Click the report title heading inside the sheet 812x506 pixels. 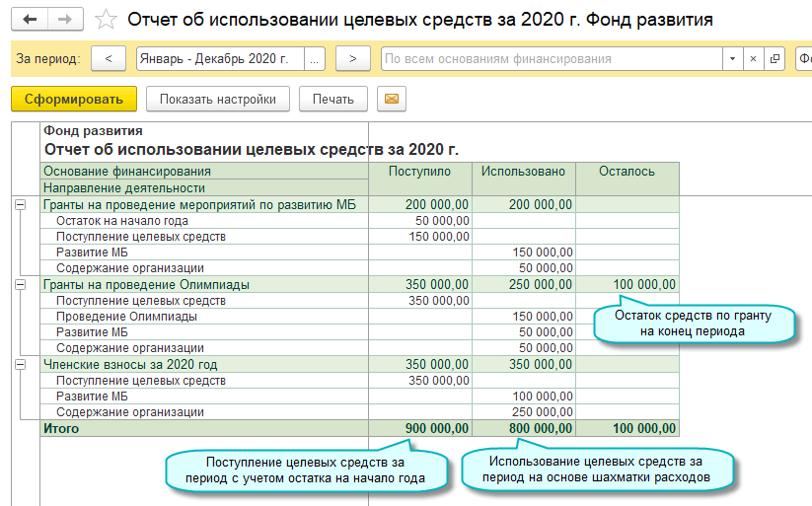[252, 150]
